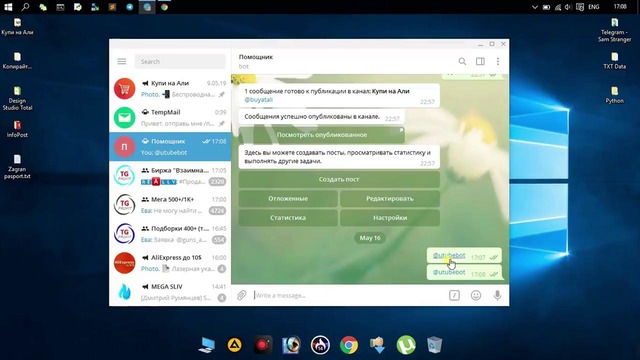Open AliExpress до 10$ channel
640x360 pixels.
[170, 263]
